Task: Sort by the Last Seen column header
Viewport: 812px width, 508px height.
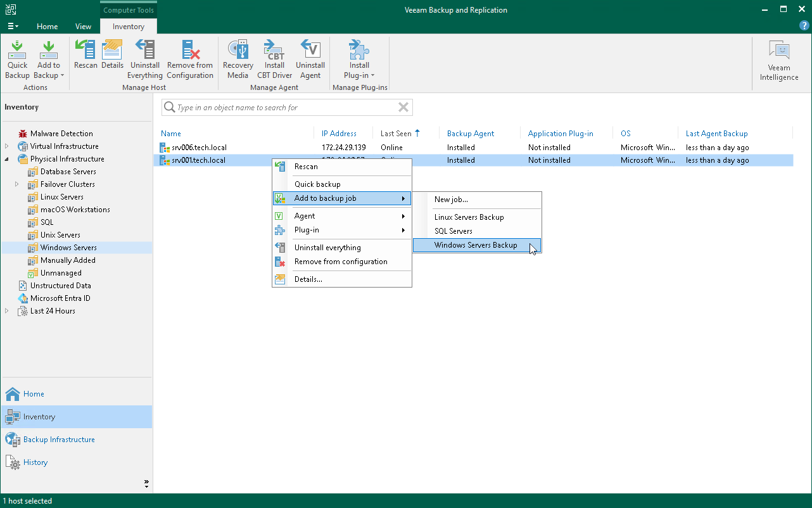Action: pos(396,134)
